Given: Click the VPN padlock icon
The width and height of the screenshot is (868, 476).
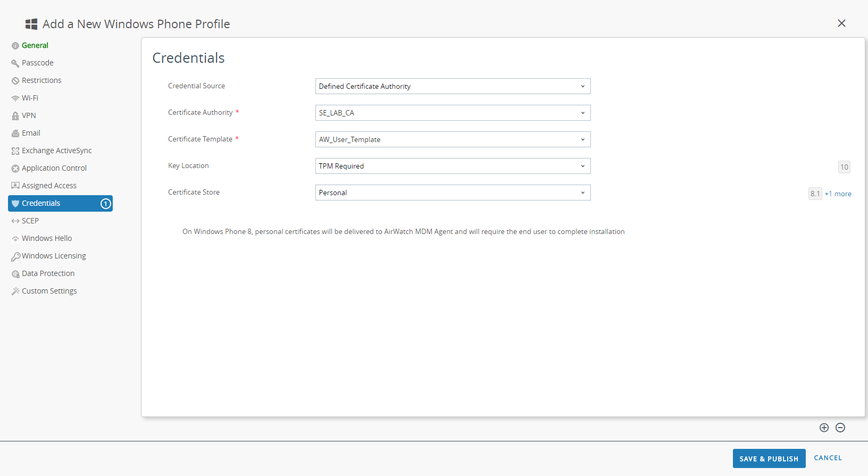Looking at the screenshot, I should coord(15,116).
